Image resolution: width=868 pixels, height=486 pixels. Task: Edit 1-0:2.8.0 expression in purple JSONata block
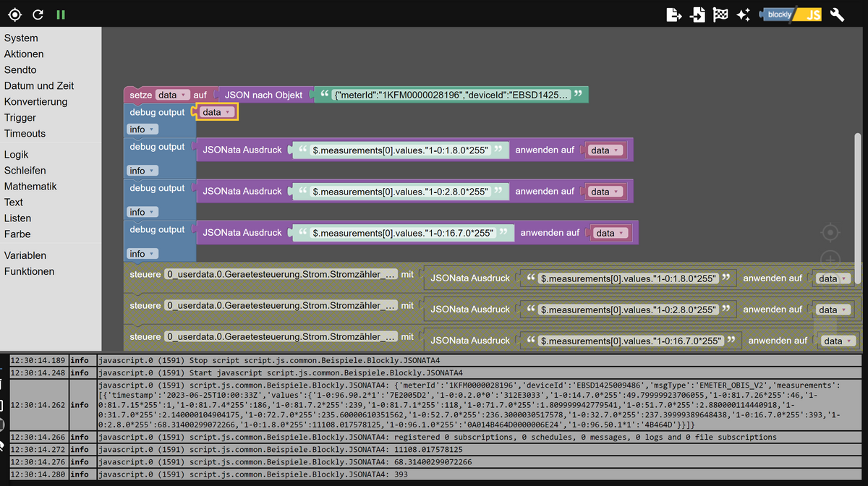pyautogui.click(x=400, y=192)
